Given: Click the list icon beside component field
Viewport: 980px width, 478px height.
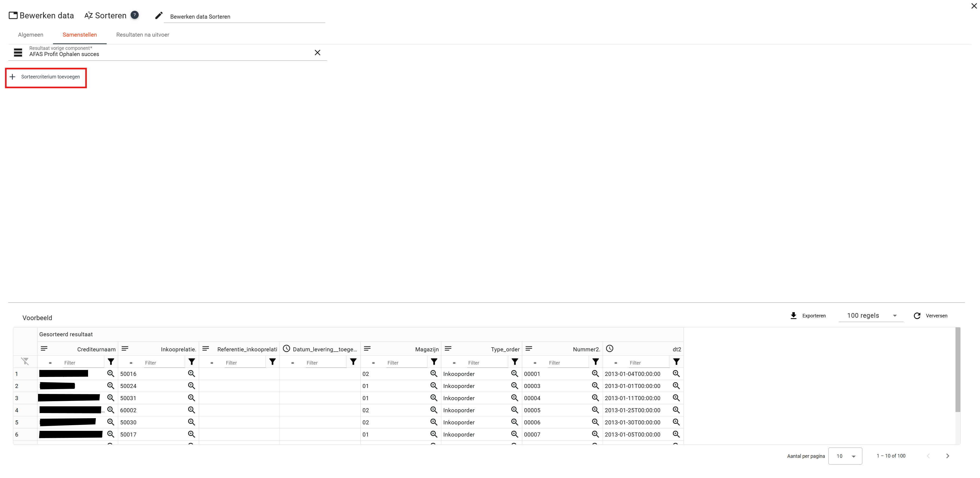Looking at the screenshot, I should click(x=18, y=53).
